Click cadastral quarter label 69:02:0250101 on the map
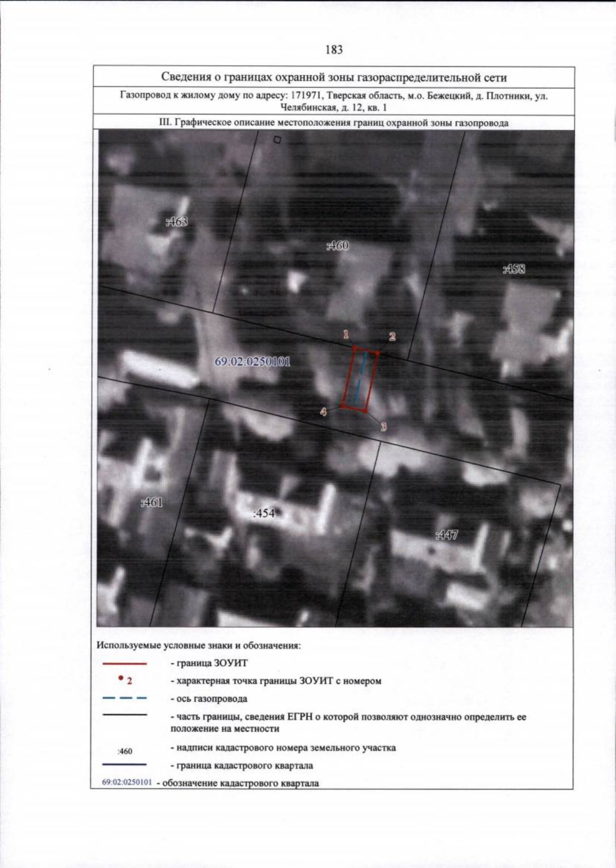Image resolution: width=616 pixels, height=868 pixels. 252,362
